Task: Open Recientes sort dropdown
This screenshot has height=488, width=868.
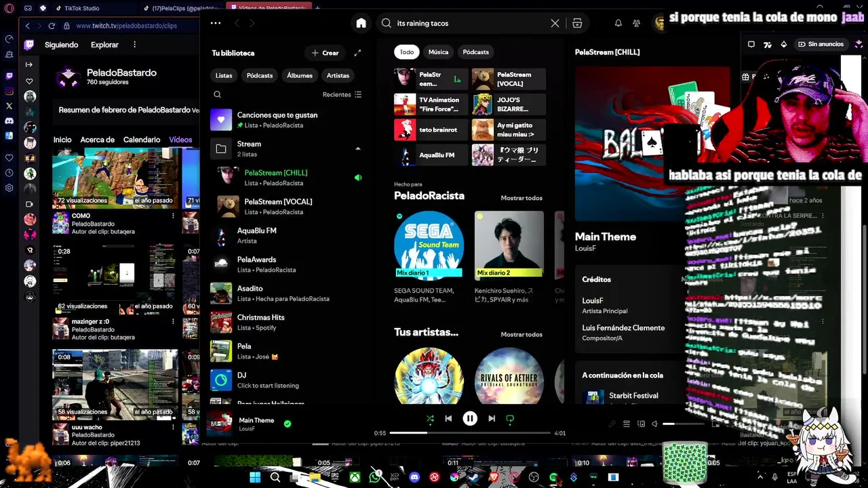Action: pos(342,95)
